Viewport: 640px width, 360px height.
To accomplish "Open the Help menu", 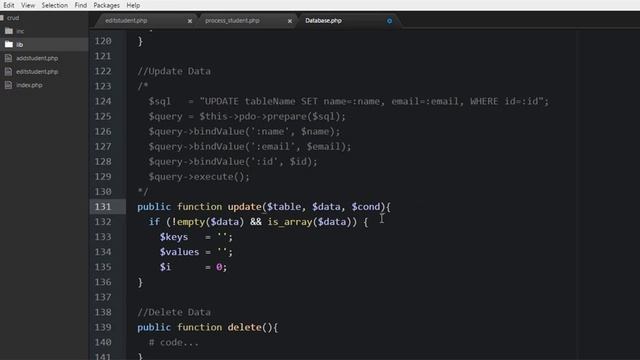I will [x=133, y=5].
